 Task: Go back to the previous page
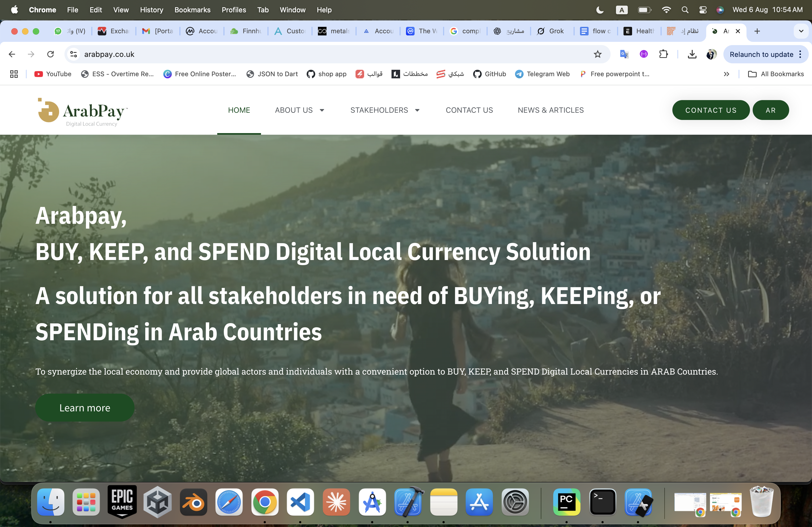point(12,54)
